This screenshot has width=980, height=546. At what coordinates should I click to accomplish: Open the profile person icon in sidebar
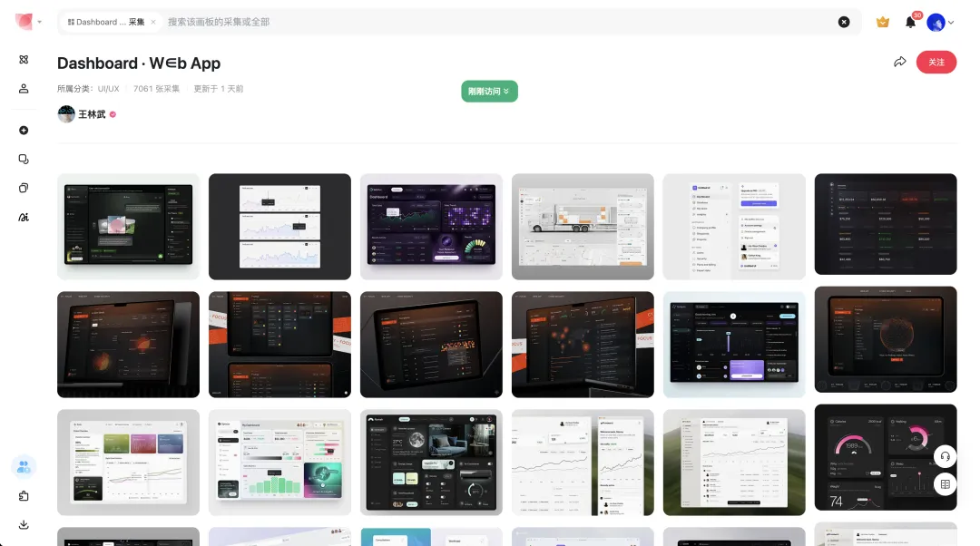24,89
